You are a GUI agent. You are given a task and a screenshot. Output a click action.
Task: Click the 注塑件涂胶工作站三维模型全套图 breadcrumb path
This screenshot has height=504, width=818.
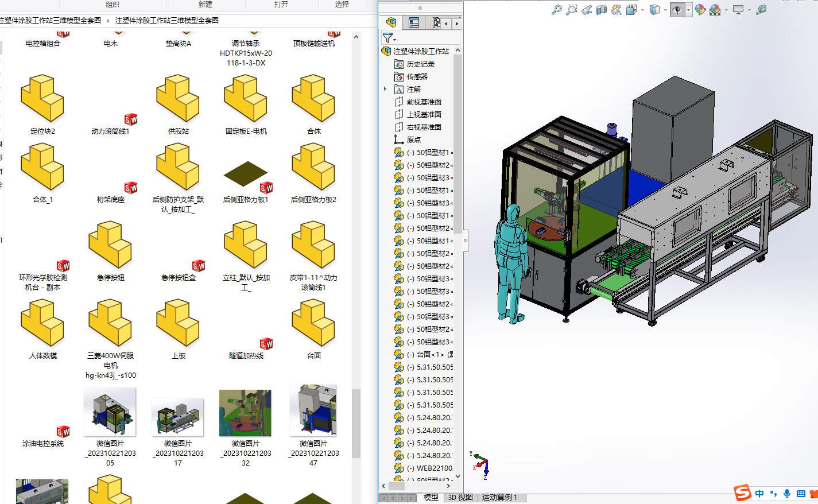[166, 20]
